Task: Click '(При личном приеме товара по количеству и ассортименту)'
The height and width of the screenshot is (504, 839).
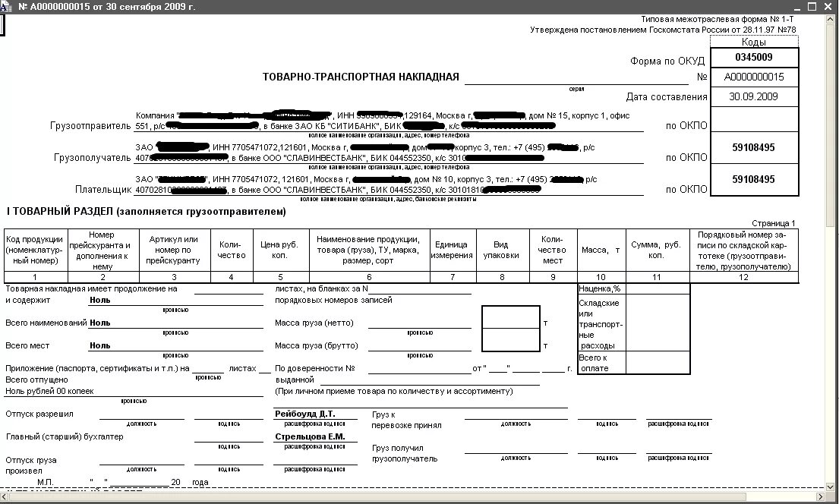Action: click(394, 392)
